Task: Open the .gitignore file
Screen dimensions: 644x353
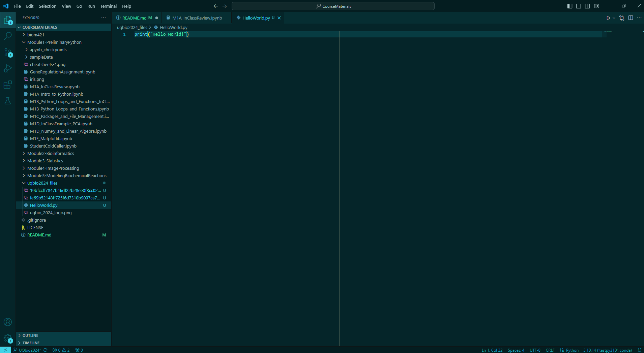Action: [x=63, y=220]
